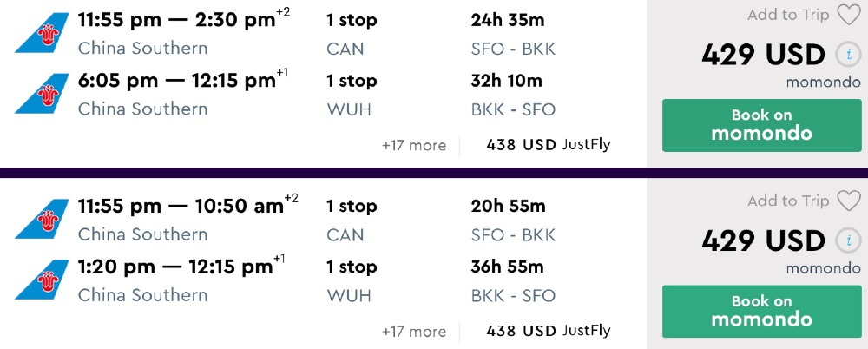Open the 24h 35m SFO - BKK flight details

pyautogui.click(x=507, y=20)
